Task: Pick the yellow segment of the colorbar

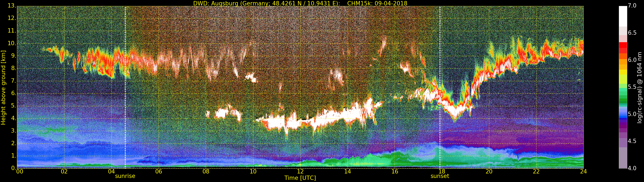Action: [x=623, y=72]
